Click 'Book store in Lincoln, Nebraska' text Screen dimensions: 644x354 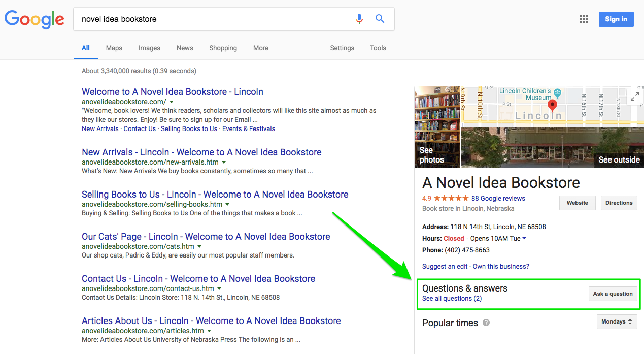pyautogui.click(x=468, y=208)
